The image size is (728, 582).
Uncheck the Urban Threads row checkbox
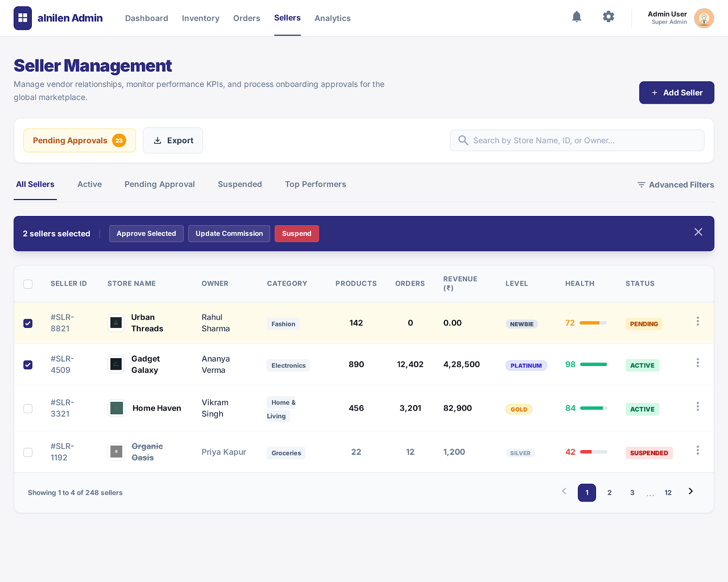(x=28, y=323)
